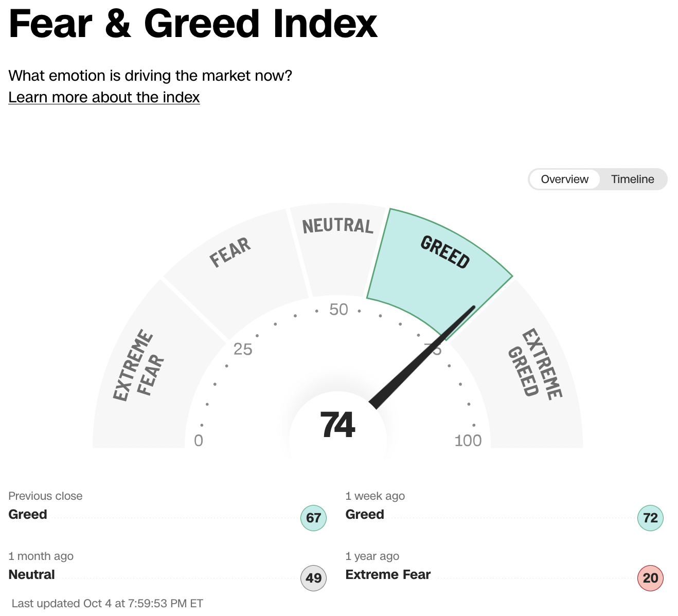Screen dimensions: 678x616
Task: Click the Last updated timestamp text
Action: pos(107,603)
